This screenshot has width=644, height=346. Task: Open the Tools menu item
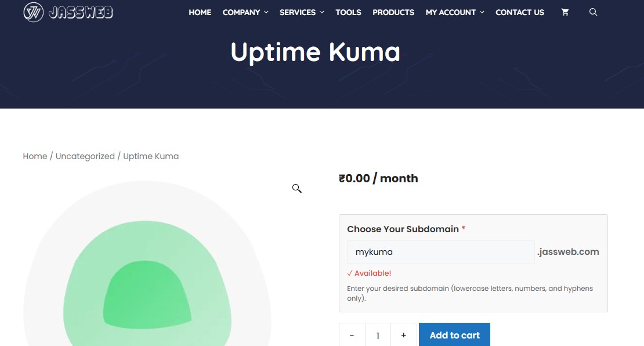coord(348,12)
